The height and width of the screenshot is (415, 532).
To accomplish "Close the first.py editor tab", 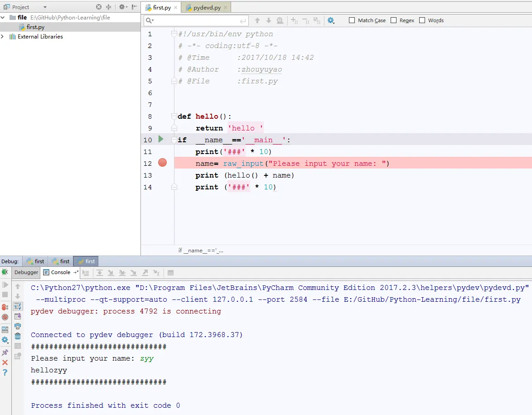I will click(x=175, y=7).
